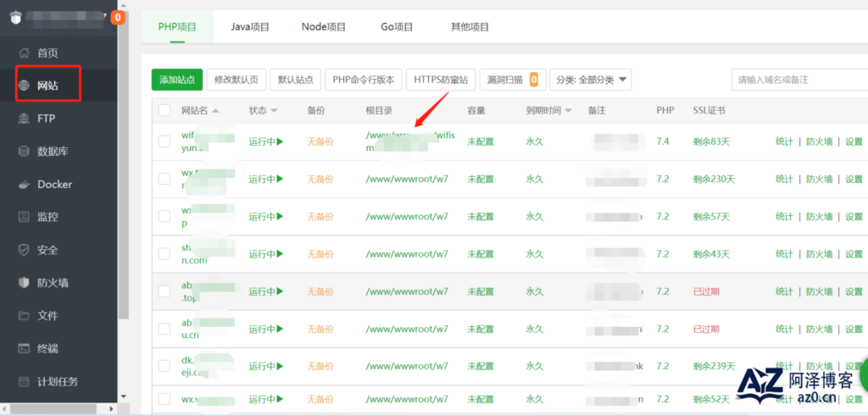Viewport: 868px width, 416px height.
Task: Click the horizontal scrollbar right arrow
Action: (111, 409)
